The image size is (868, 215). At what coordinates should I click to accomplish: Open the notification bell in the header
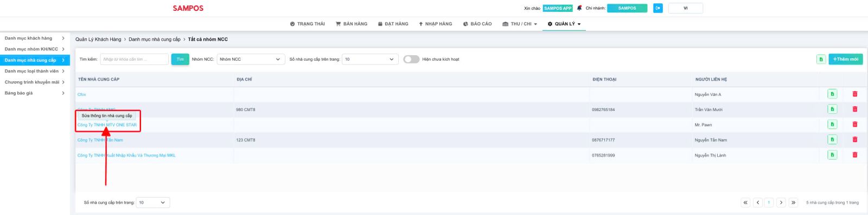point(579,8)
